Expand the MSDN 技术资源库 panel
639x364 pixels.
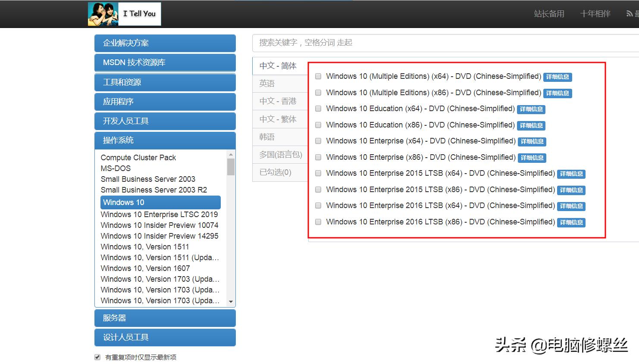tap(165, 62)
